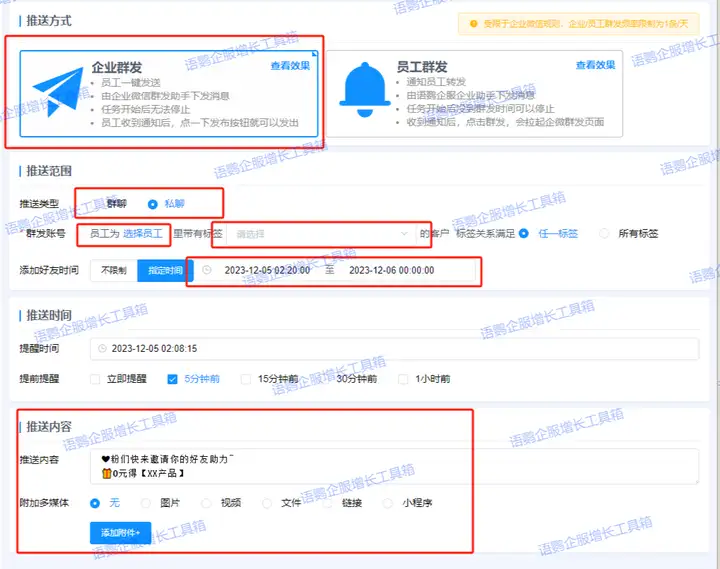Uncheck the 5分钟前 reminder checkbox

point(173,379)
